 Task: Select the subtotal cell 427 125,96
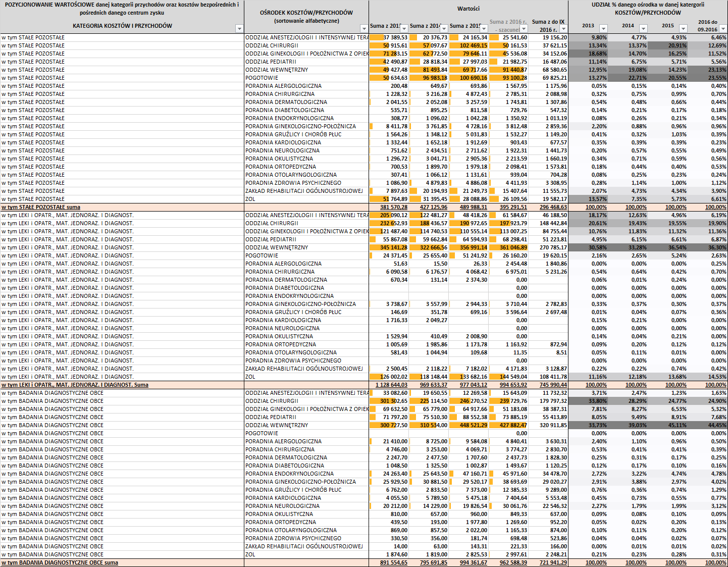[429, 207]
